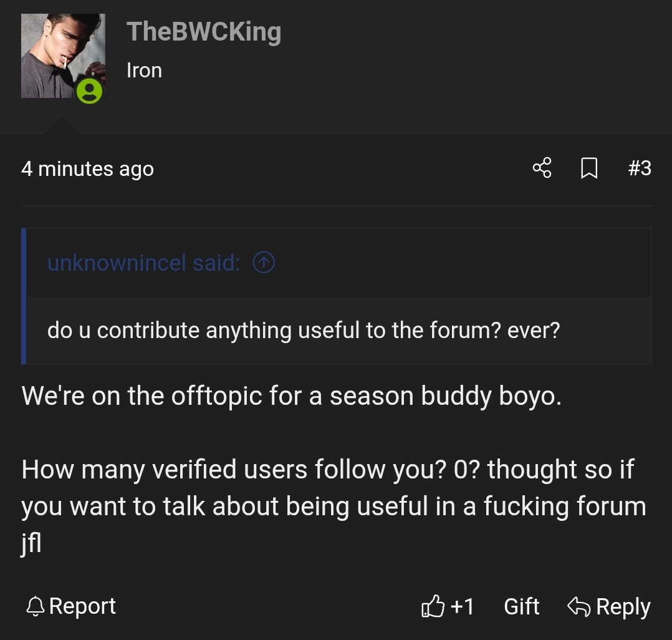This screenshot has height=640, width=672.
Task: Click the bell icon beside Report
Action: [x=36, y=606]
